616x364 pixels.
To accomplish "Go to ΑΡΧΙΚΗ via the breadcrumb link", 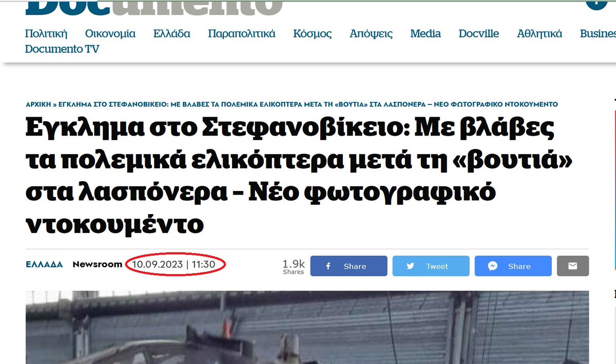I will [38, 104].
